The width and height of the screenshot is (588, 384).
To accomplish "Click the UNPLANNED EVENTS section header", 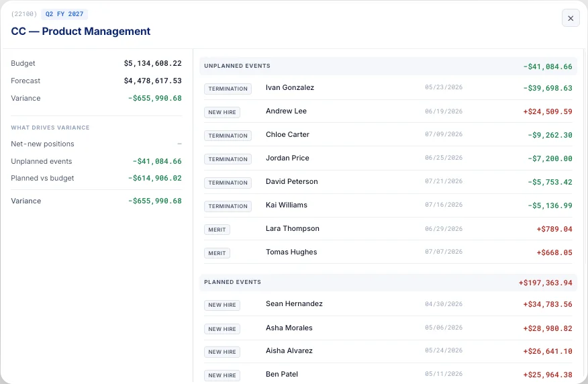I will coord(388,66).
